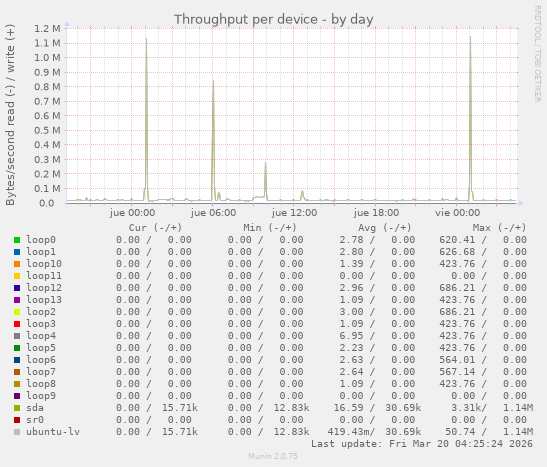Screen dimensions: 547x467
Task: Click the y-axis title Bytes/second read/write
Action: coord(10,115)
